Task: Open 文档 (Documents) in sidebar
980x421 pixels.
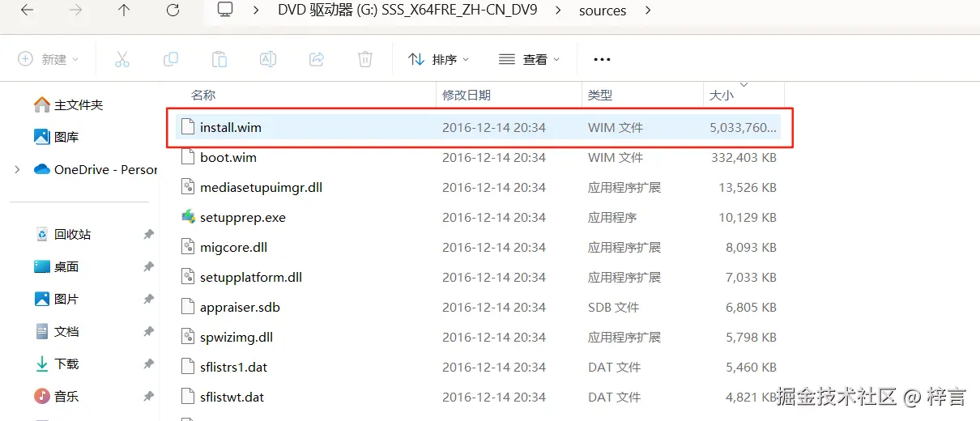Action: pyautogui.click(x=57, y=332)
